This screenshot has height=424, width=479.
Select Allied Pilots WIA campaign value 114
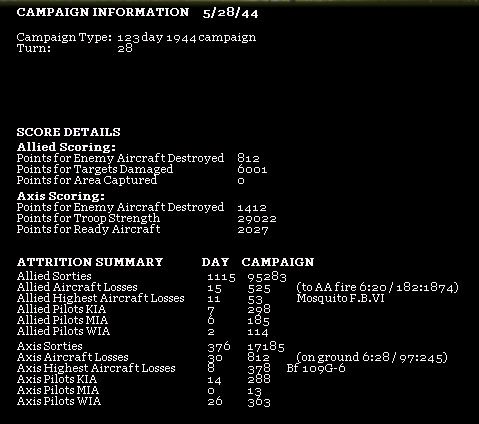pyautogui.click(x=258, y=332)
